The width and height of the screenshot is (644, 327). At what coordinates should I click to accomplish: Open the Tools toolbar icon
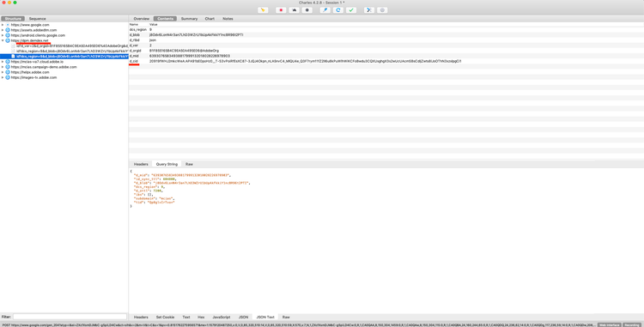point(369,10)
